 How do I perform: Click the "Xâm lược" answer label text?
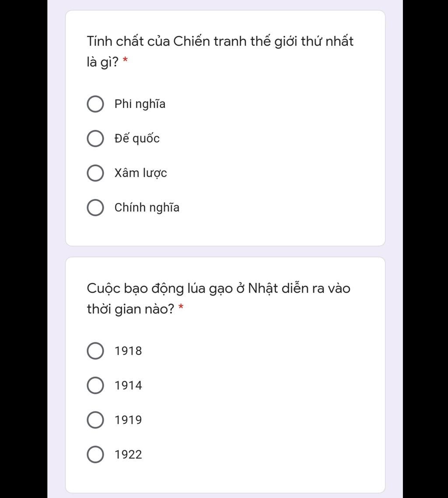(140, 173)
